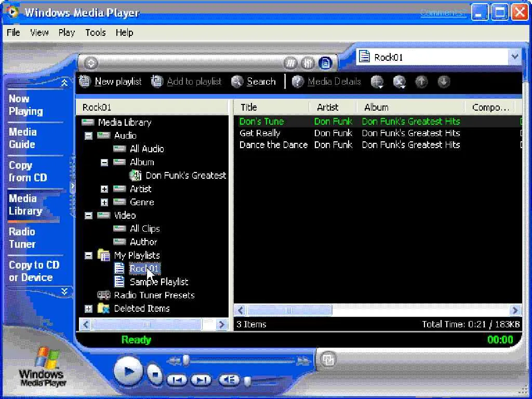Image resolution: width=532 pixels, height=399 pixels.
Task: Sort by the Artist column header
Action: pyautogui.click(x=333, y=107)
